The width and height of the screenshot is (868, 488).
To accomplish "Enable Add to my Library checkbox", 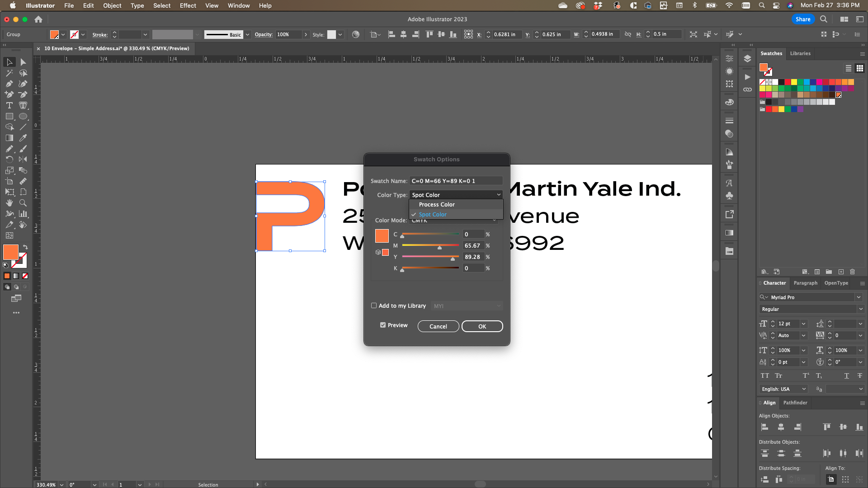I will point(374,305).
